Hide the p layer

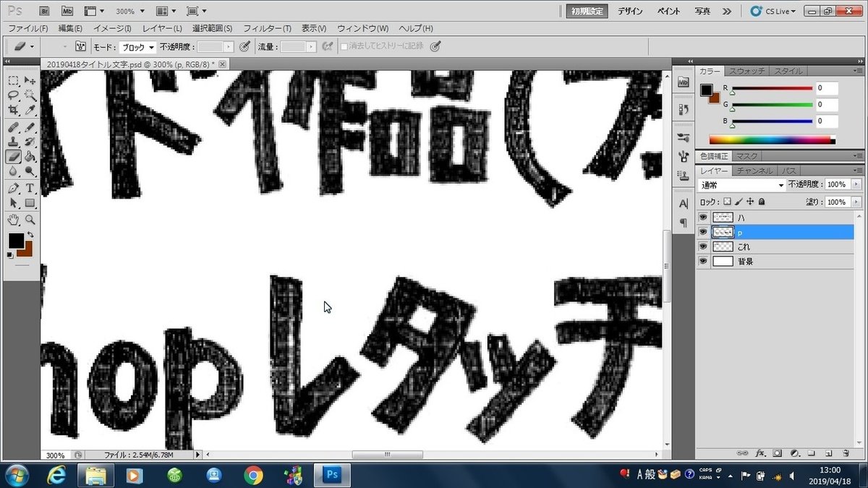pyautogui.click(x=703, y=232)
